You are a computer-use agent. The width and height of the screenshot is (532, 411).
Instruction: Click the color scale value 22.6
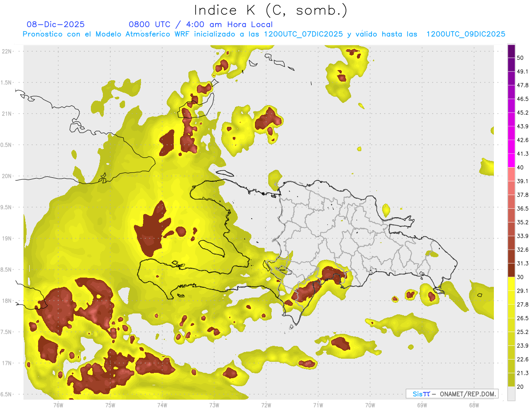click(x=522, y=360)
